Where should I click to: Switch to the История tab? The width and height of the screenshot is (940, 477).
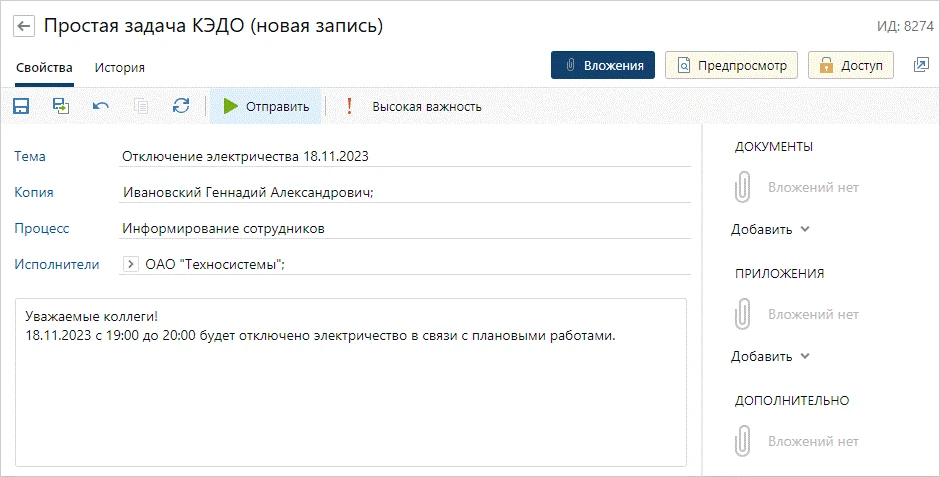click(x=120, y=68)
